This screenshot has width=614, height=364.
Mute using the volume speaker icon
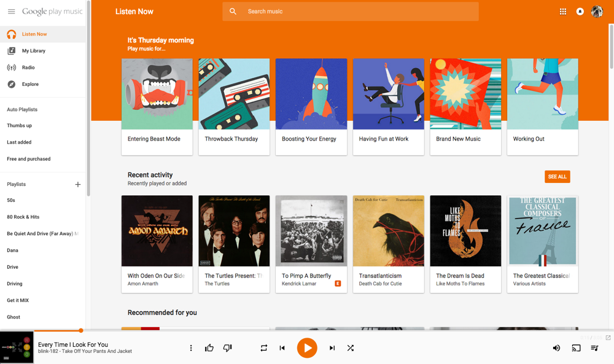(556, 348)
